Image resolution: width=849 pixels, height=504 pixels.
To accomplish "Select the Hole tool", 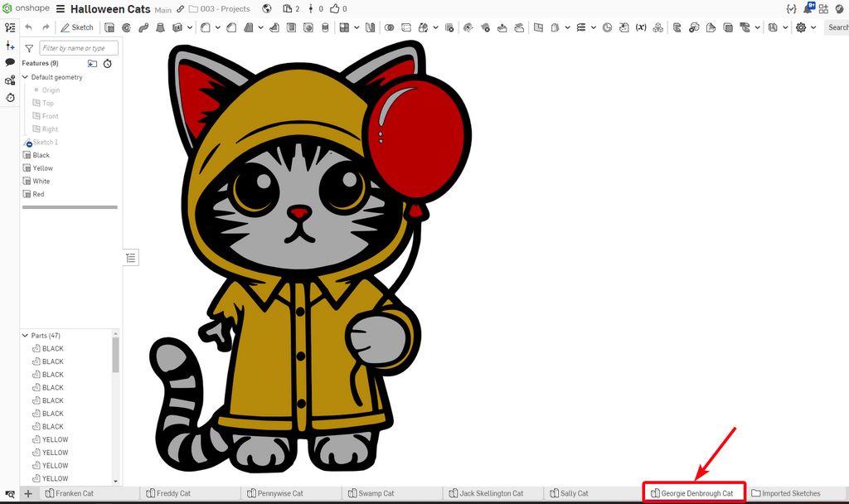I will point(308,27).
